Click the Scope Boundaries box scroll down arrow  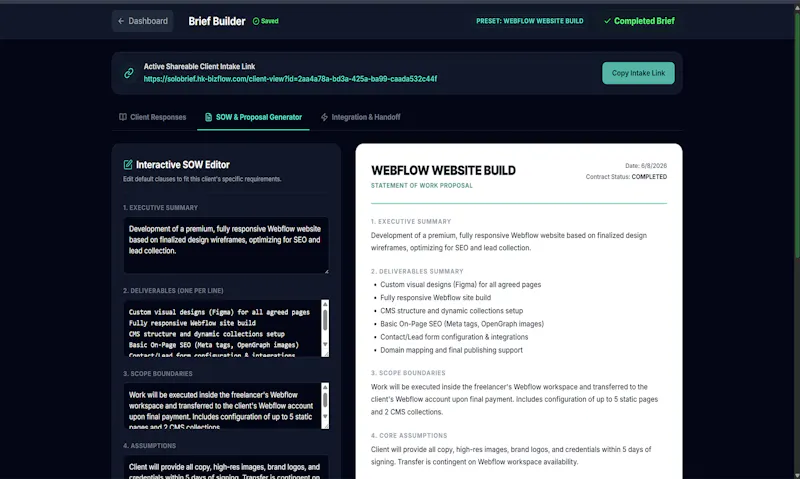point(325,417)
